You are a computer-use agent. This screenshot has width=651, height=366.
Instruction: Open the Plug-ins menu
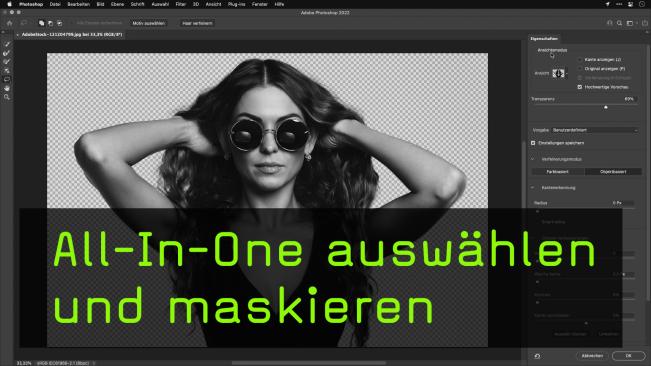click(x=237, y=4)
